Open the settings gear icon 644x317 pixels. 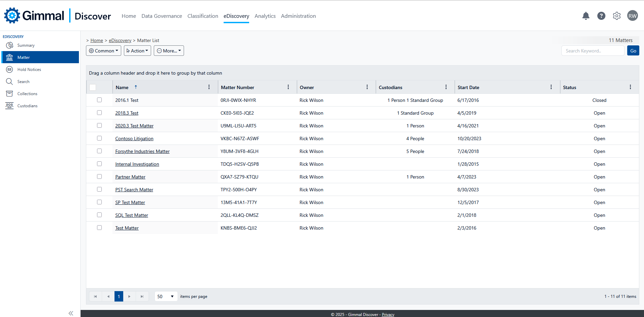click(616, 16)
